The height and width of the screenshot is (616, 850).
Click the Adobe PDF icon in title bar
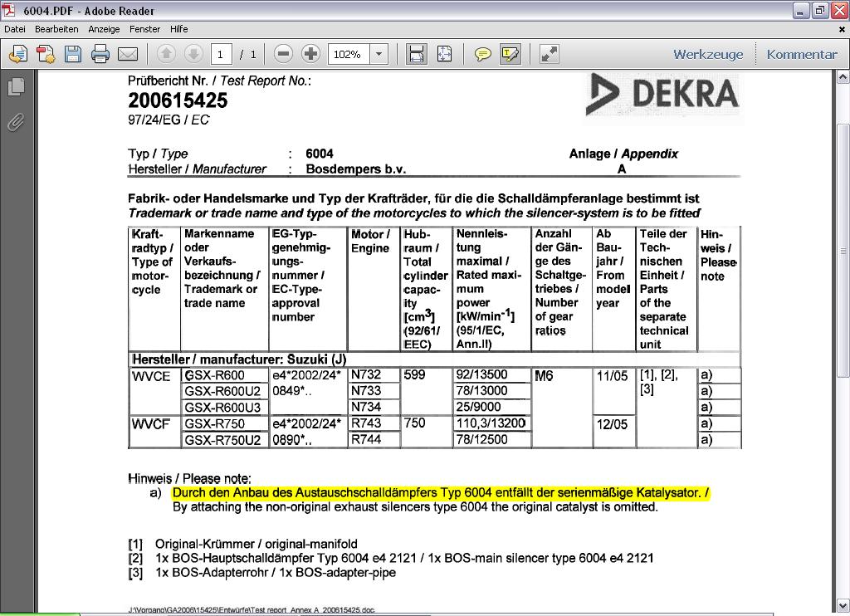pos(9,10)
